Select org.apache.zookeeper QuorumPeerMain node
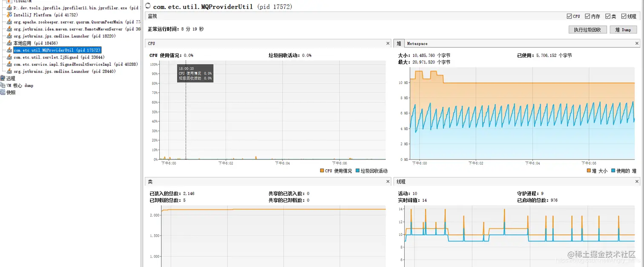Image resolution: width=644 pixels, height=267 pixels. click(x=77, y=22)
